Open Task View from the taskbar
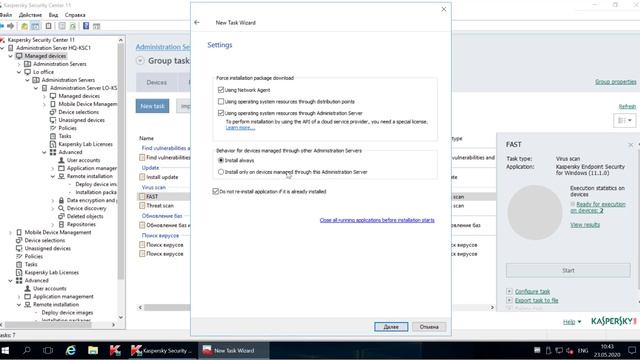The height and width of the screenshot is (360, 640). pyautogui.click(x=48, y=351)
